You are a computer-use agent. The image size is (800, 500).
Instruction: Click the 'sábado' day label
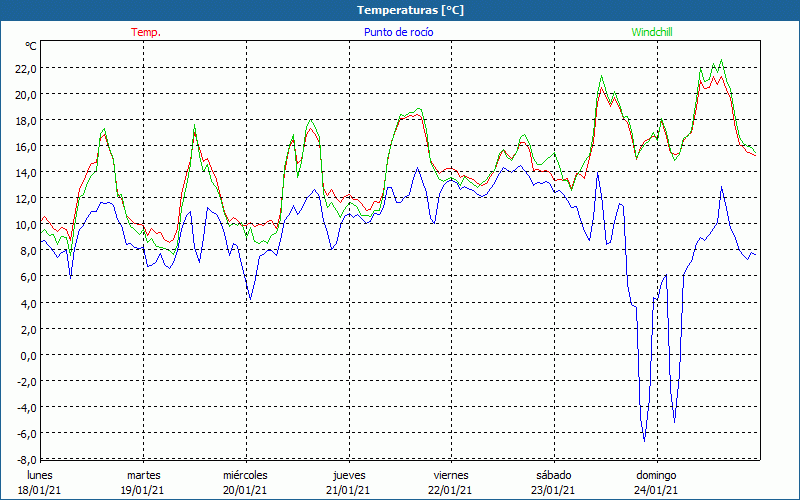pyautogui.click(x=554, y=475)
